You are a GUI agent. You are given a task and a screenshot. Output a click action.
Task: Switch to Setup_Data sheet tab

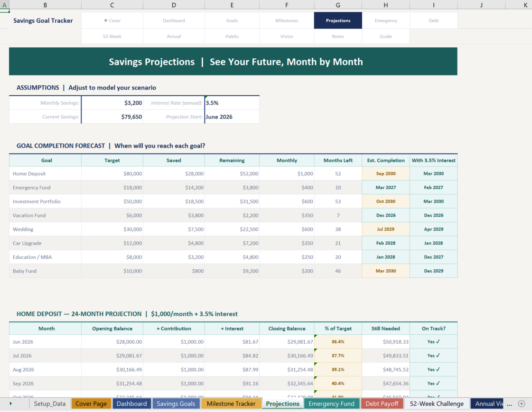[49, 403]
